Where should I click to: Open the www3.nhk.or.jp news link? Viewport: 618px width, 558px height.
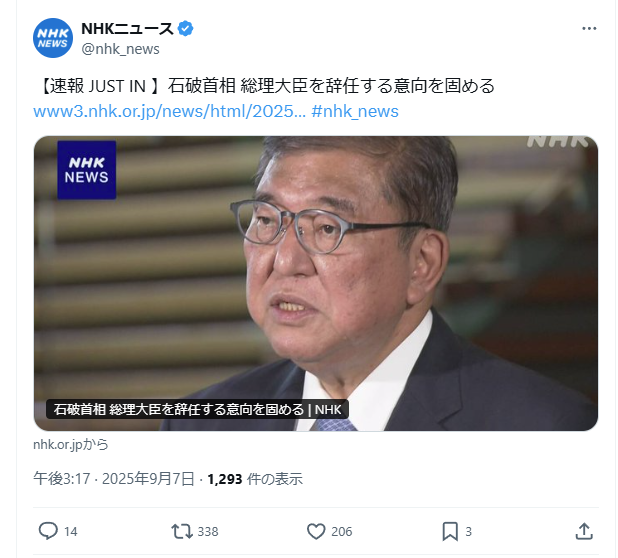[169, 112]
